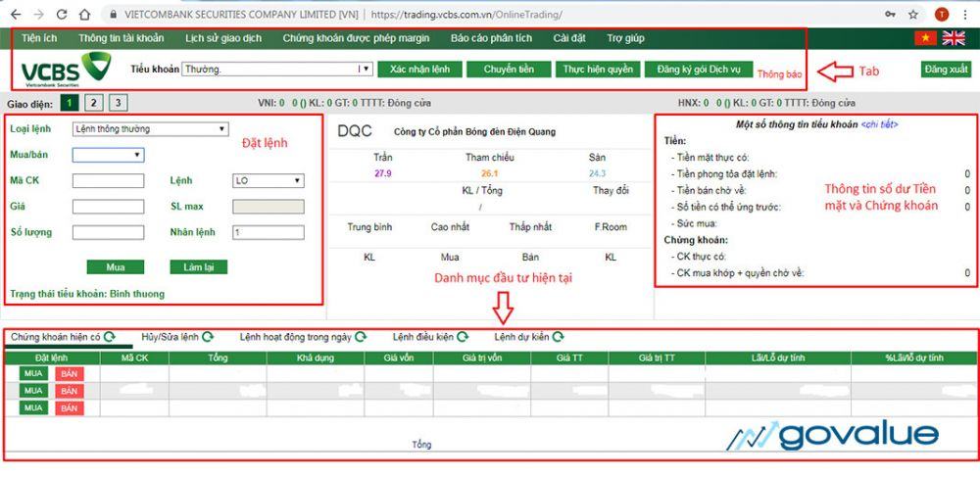Image resolution: width=980 pixels, height=478 pixels.
Task: Click the Đăng xuất logout button
Action: point(946,70)
